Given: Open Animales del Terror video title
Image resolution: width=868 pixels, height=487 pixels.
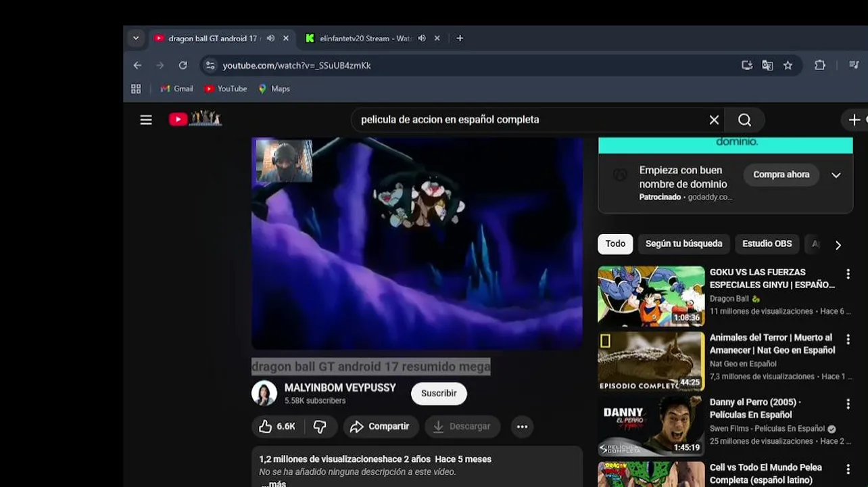Looking at the screenshot, I should (772, 344).
